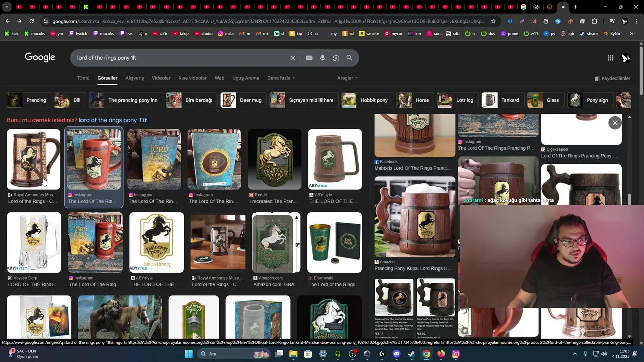Switch to the Tümü tab
This screenshot has height=362, width=644.
(x=83, y=78)
